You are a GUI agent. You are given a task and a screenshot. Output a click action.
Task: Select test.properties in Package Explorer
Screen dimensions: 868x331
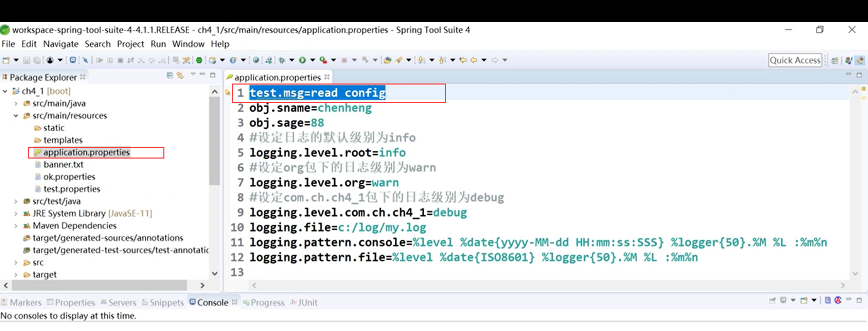[72, 189]
